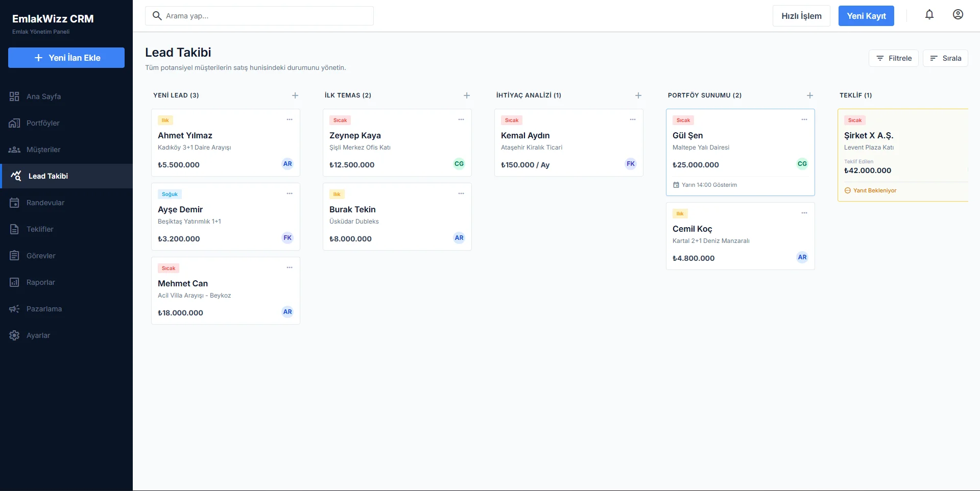Click the EmlakWizz CRM logo title
This screenshot has width=980, height=491.
53,19
